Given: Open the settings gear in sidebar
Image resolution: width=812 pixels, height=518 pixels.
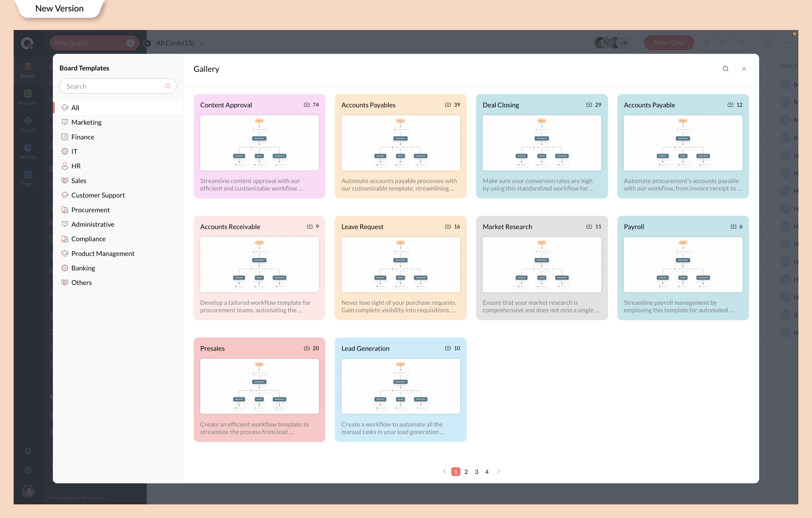Looking at the screenshot, I should coord(28,470).
